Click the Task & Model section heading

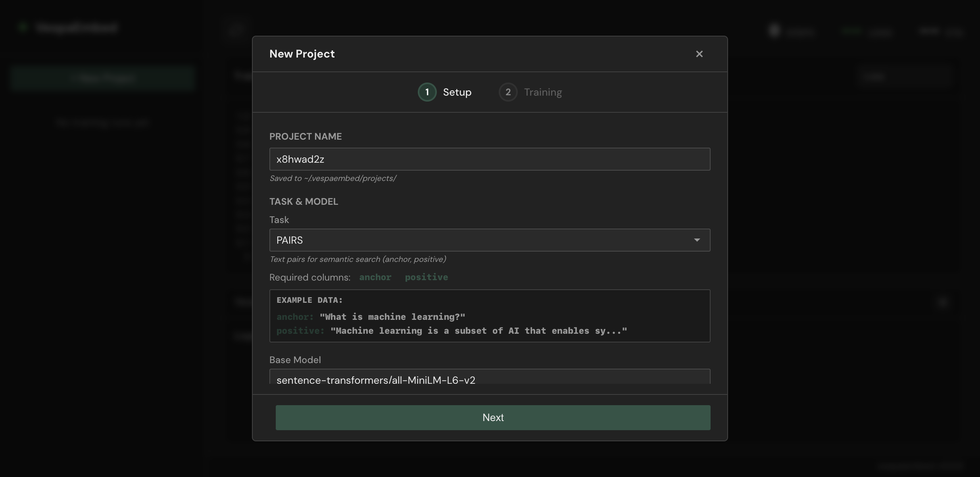(x=304, y=202)
